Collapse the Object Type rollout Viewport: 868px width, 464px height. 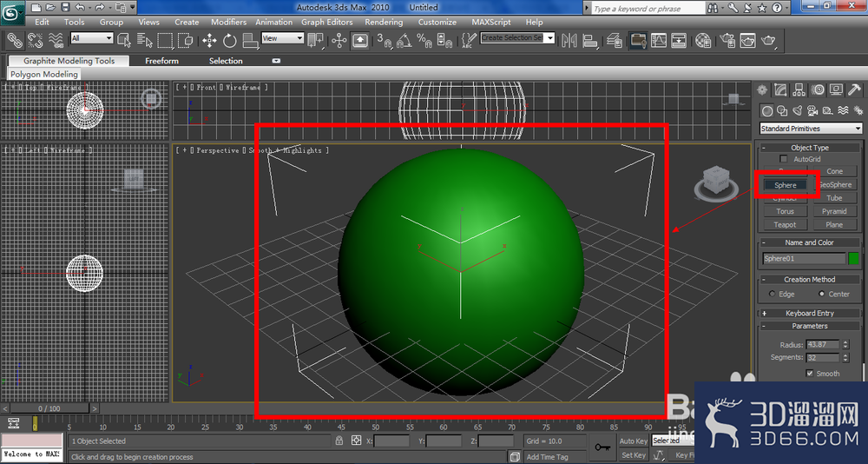pyautogui.click(x=809, y=148)
